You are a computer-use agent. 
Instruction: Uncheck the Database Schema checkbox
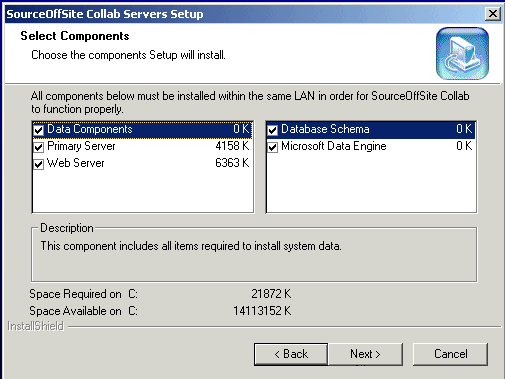point(273,130)
